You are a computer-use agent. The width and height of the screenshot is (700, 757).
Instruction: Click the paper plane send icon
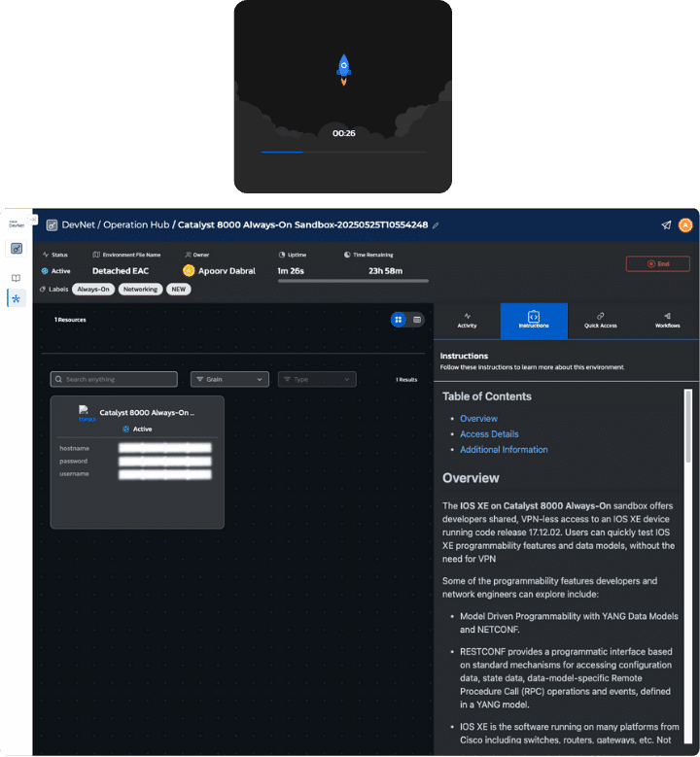666,225
